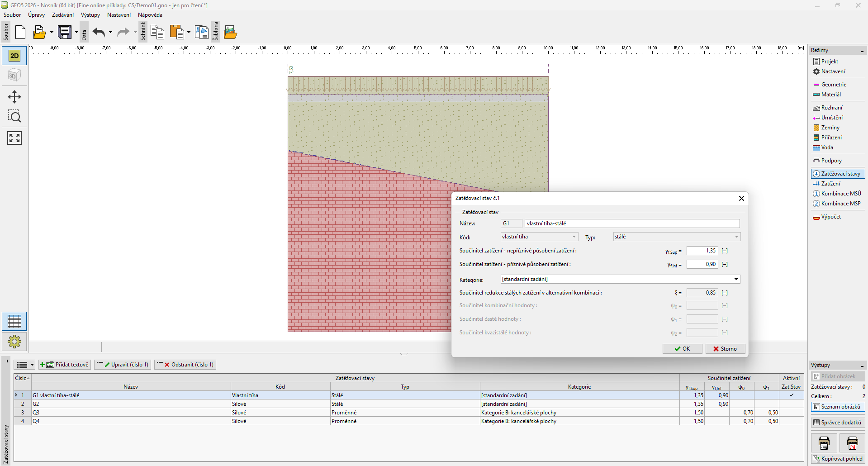868x466 pixels.
Task: Select the 3D view cube icon
Action: 14,75
